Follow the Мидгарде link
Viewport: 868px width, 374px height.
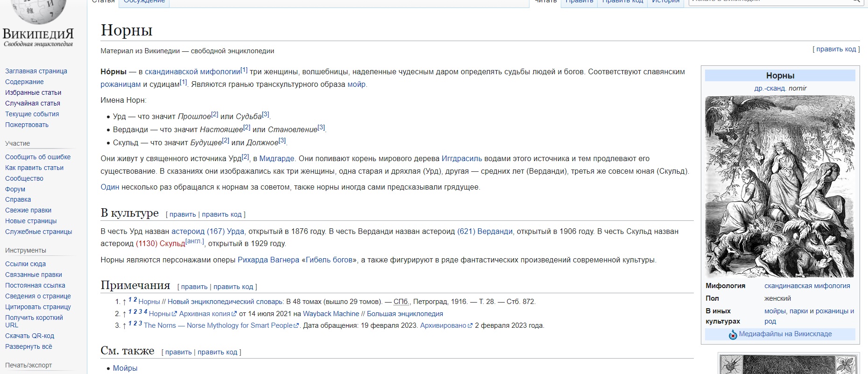point(277,159)
